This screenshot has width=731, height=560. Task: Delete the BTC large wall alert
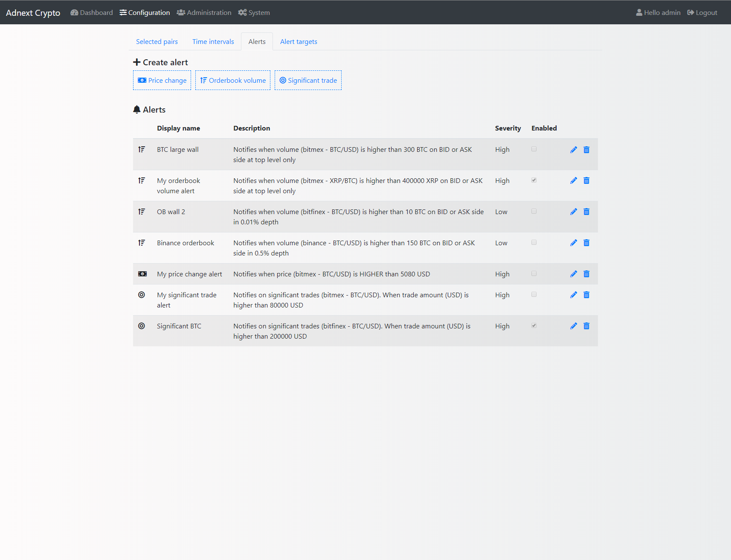(x=586, y=150)
